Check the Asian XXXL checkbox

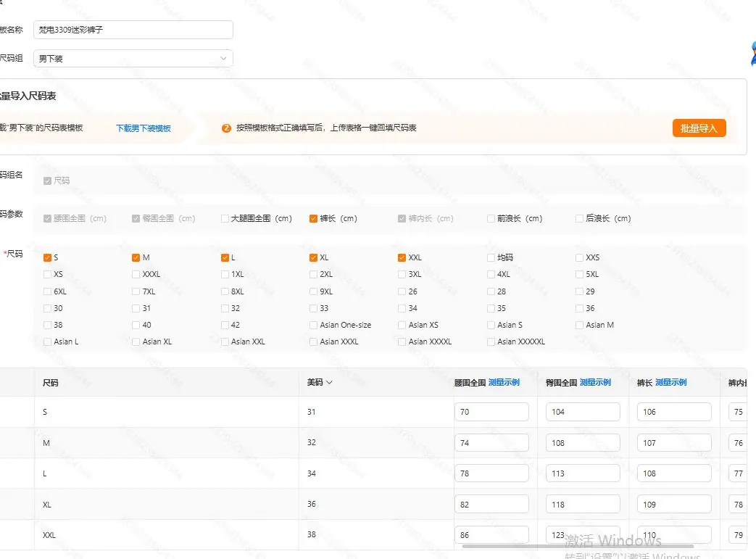(x=313, y=341)
